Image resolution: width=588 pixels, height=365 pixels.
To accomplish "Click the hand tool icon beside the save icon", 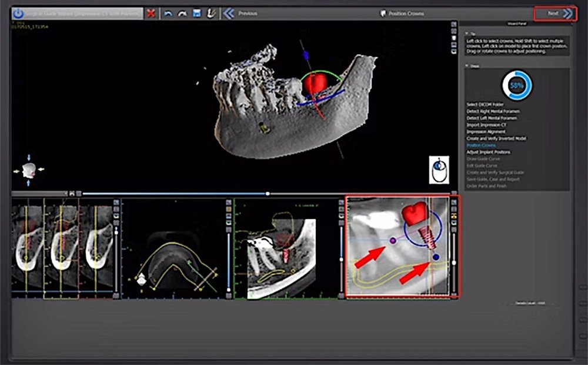I will 211,14.
